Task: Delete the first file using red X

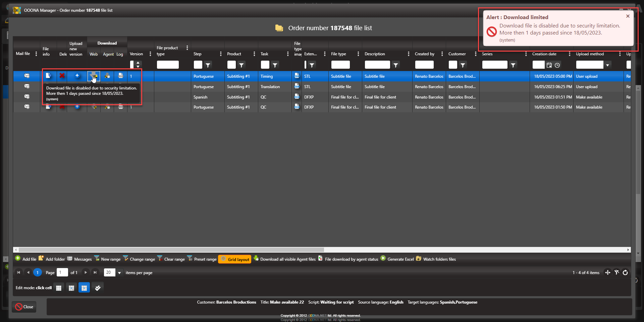Action: [x=62, y=76]
